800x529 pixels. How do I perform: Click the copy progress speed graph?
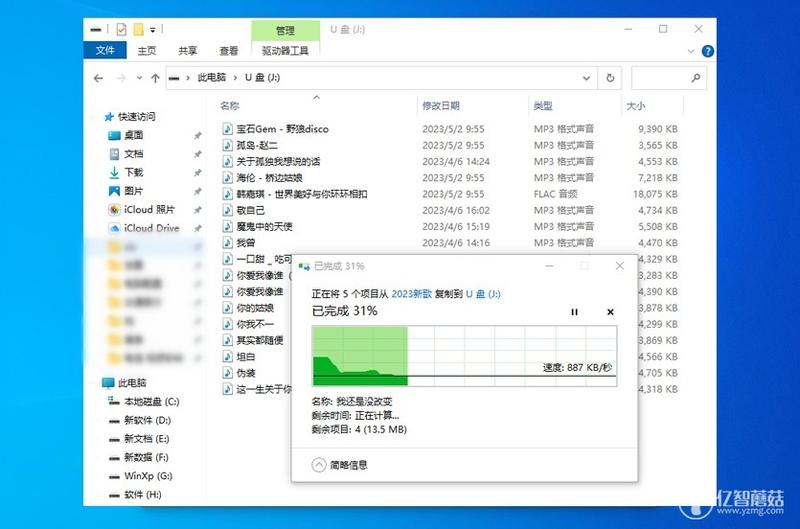[464, 356]
